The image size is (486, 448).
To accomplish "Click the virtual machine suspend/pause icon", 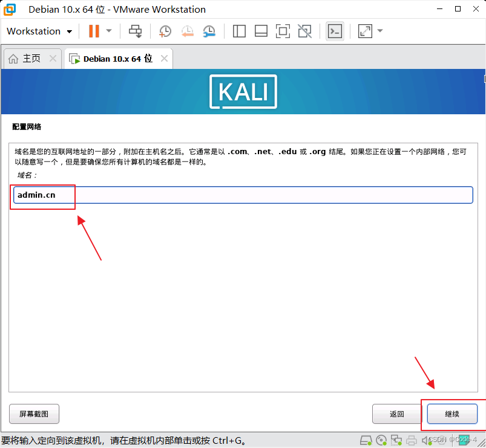I will coord(95,31).
